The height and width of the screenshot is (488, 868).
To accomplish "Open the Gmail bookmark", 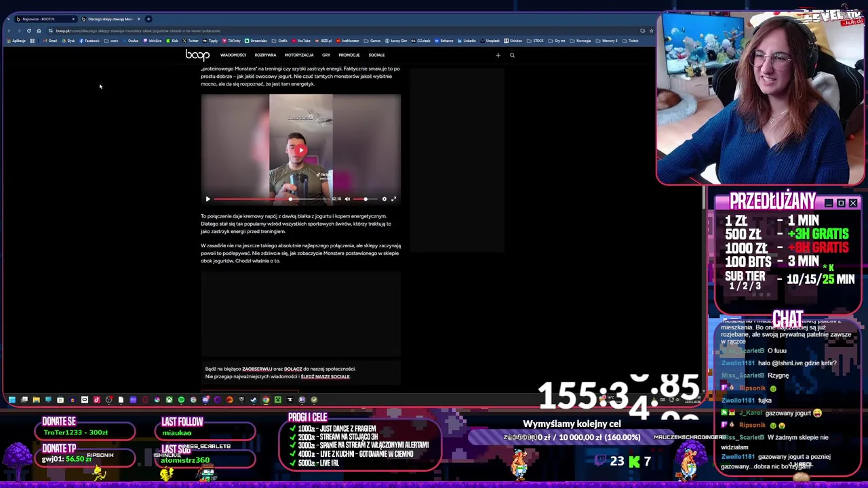I will click(x=50, y=41).
